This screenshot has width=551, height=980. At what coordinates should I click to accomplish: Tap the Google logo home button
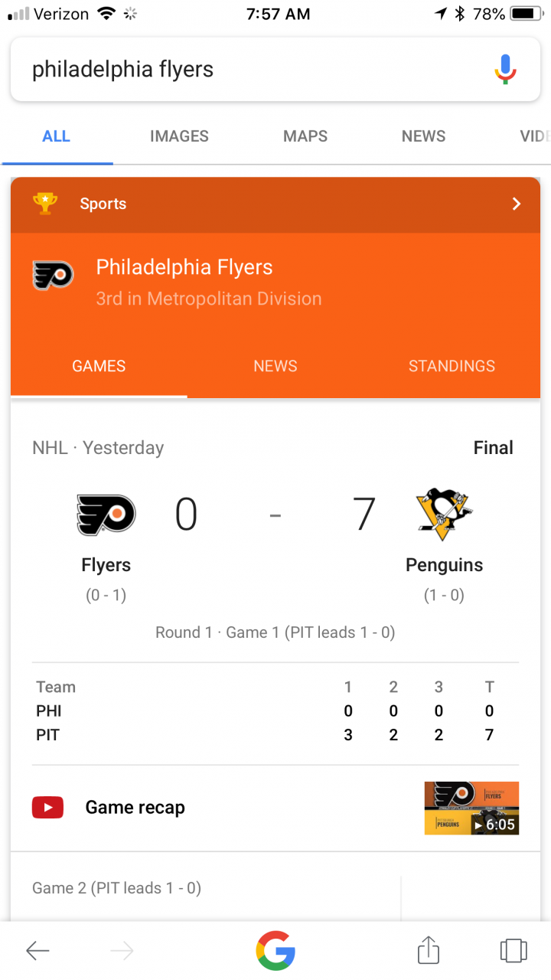275,951
